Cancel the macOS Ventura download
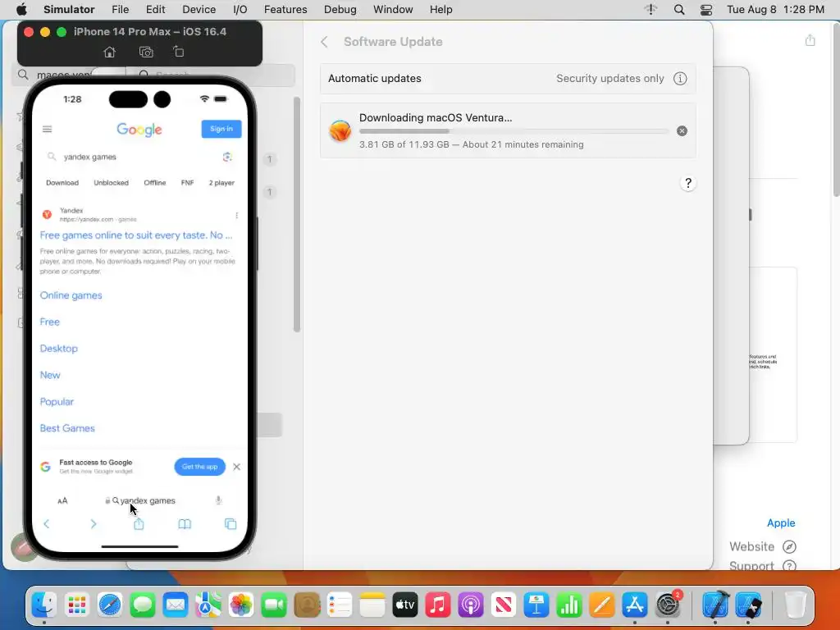840x630 pixels. pos(682,130)
